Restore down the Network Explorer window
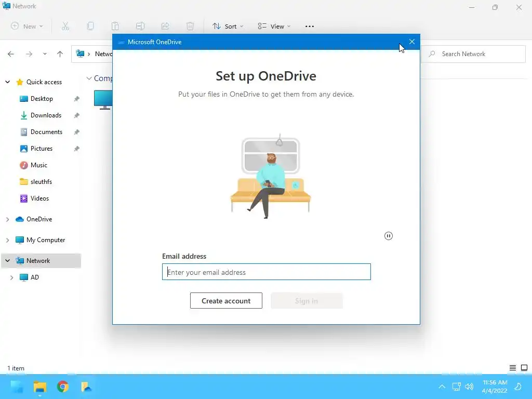This screenshot has height=399, width=532. [x=495, y=7]
